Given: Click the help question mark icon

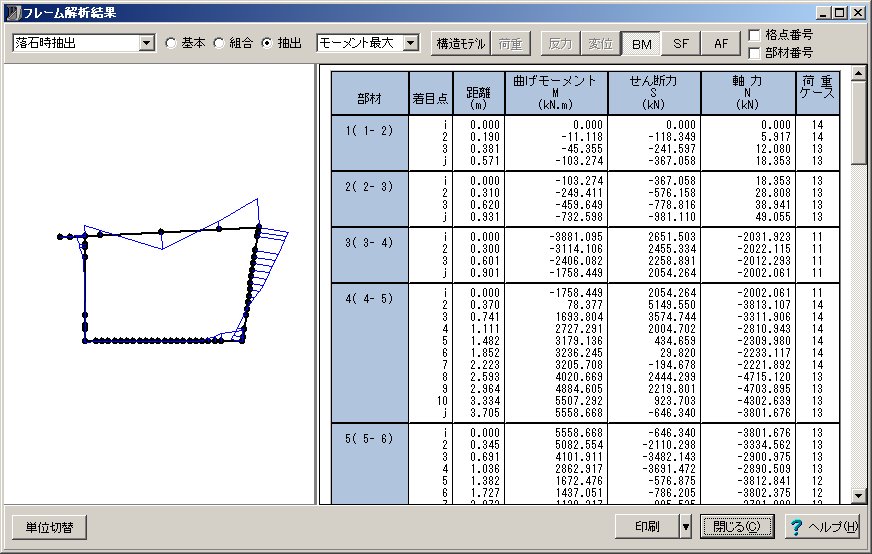Looking at the screenshot, I should (796, 527).
